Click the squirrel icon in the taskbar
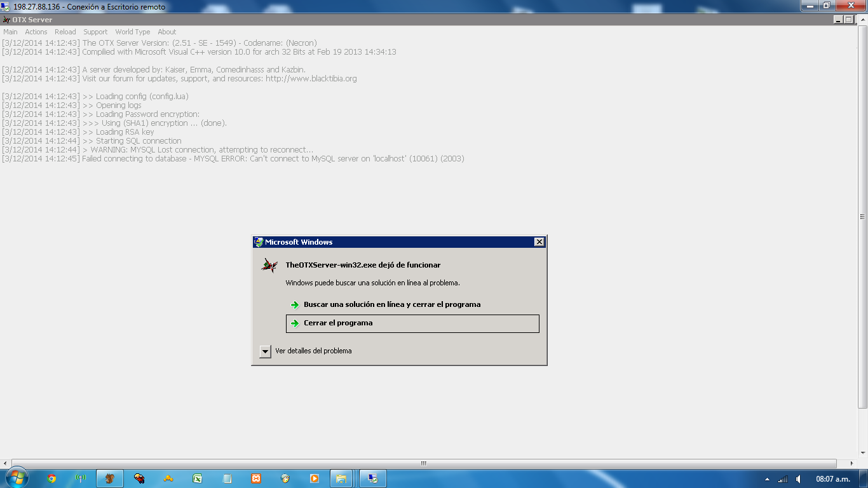Screen dimensions: 868x488 (110, 478)
